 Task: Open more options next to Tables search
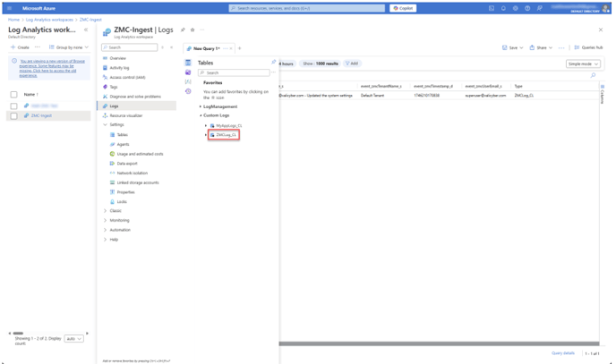[274, 72]
